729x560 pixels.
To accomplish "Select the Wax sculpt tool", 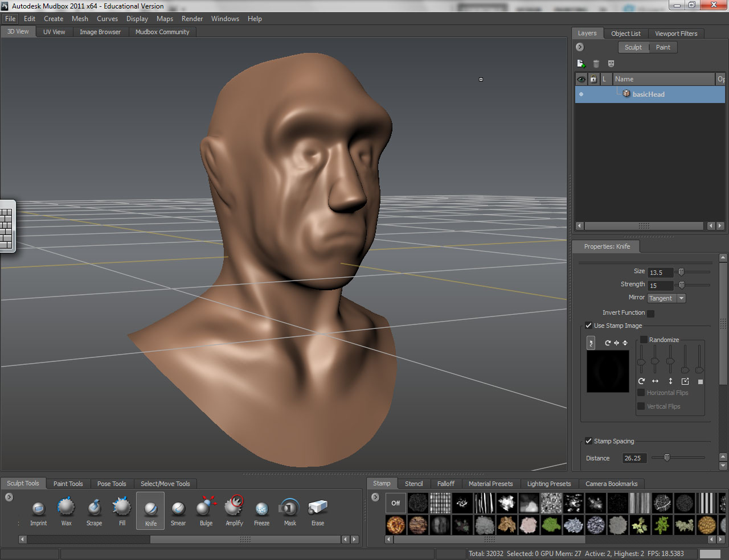I will click(x=66, y=510).
